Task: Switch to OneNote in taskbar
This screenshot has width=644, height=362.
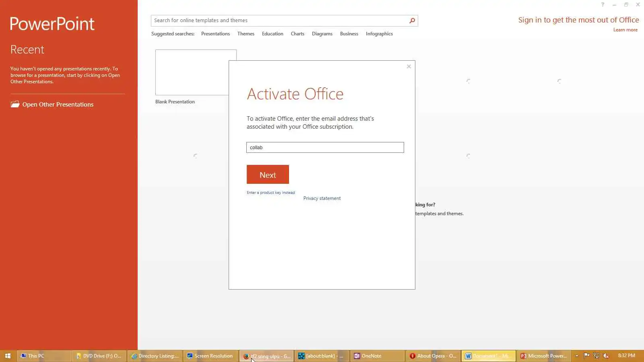Action: tap(378, 356)
